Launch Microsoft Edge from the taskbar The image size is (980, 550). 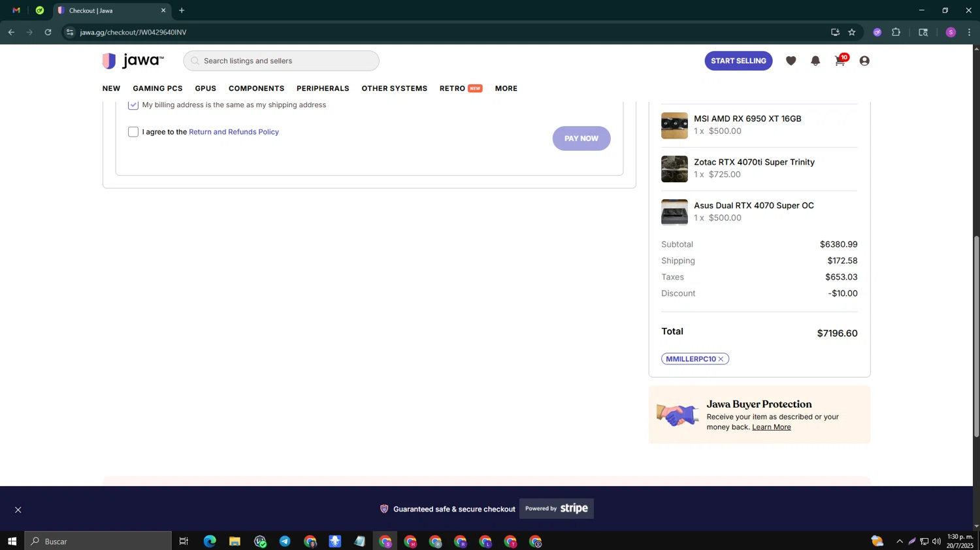click(210, 542)
